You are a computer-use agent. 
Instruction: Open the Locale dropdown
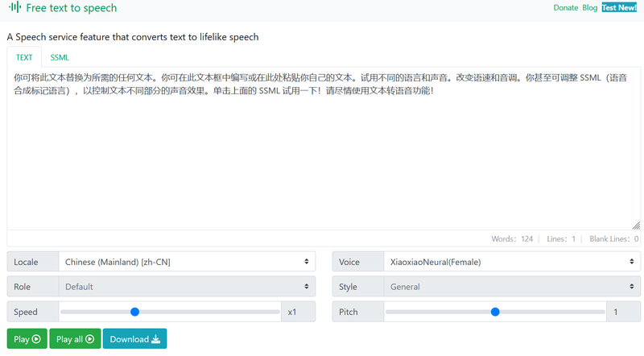(x=187, y=262)
